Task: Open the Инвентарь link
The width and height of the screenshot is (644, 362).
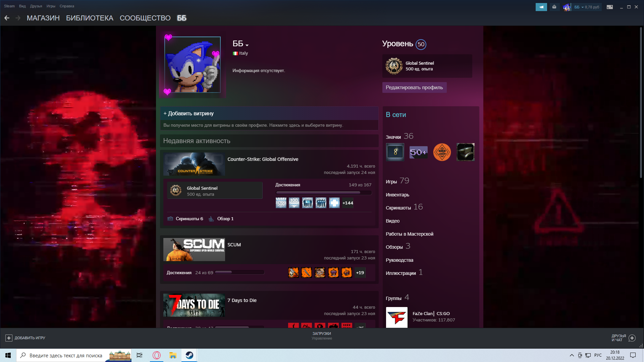Action: click(x=397, y=195)
